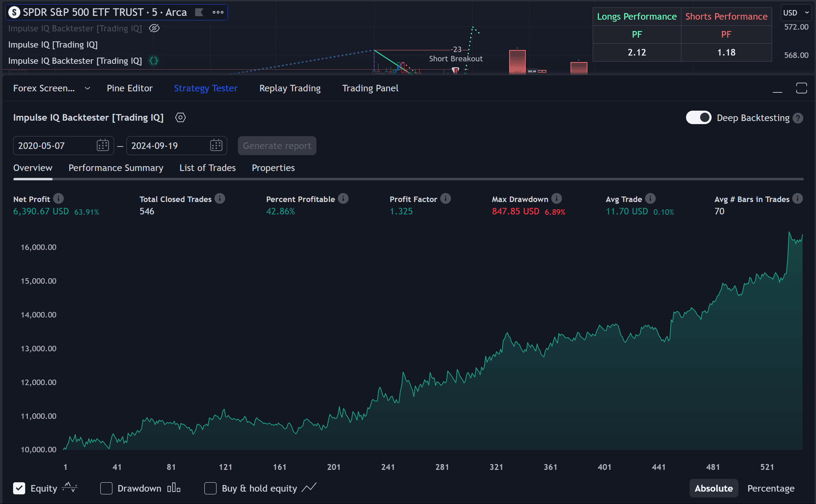The height and width of the screenshot is (504, 816).
Task: Click Shorts Performance table header
Action: (726, 17)
